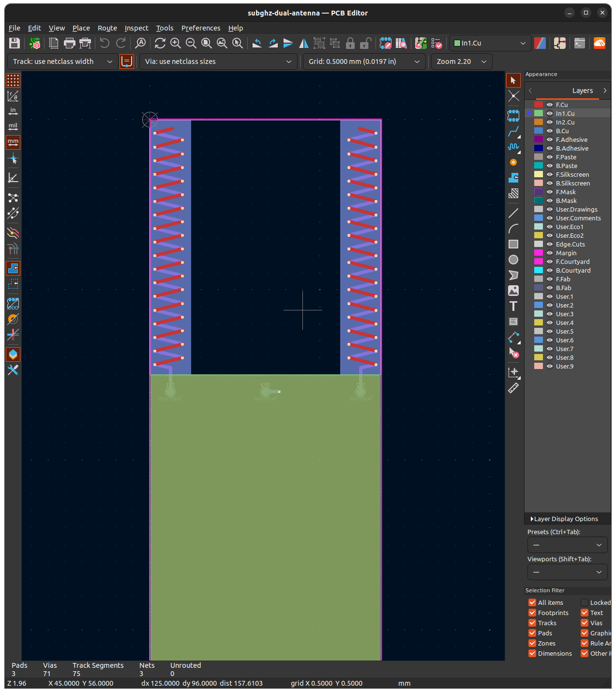The image size is (616, 693).
Task: Open the Inspect menu
Action: point(136,28)
